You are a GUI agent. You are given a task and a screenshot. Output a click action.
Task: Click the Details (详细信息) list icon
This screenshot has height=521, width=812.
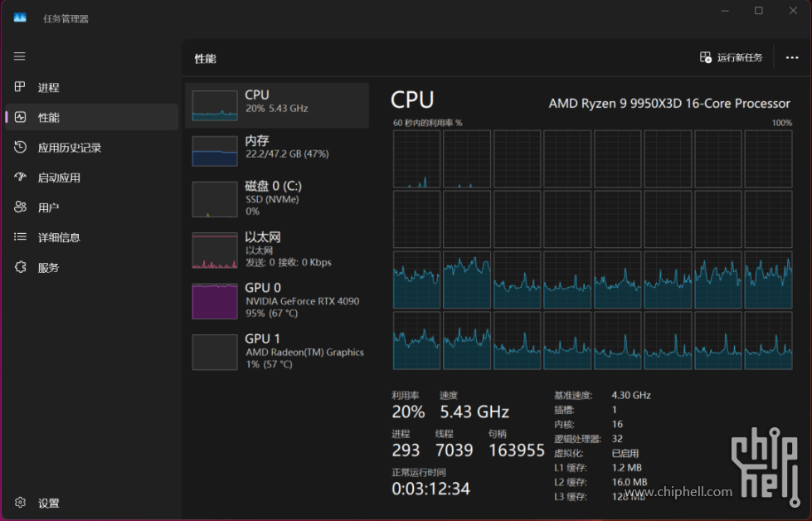click(x=20, y=236)
